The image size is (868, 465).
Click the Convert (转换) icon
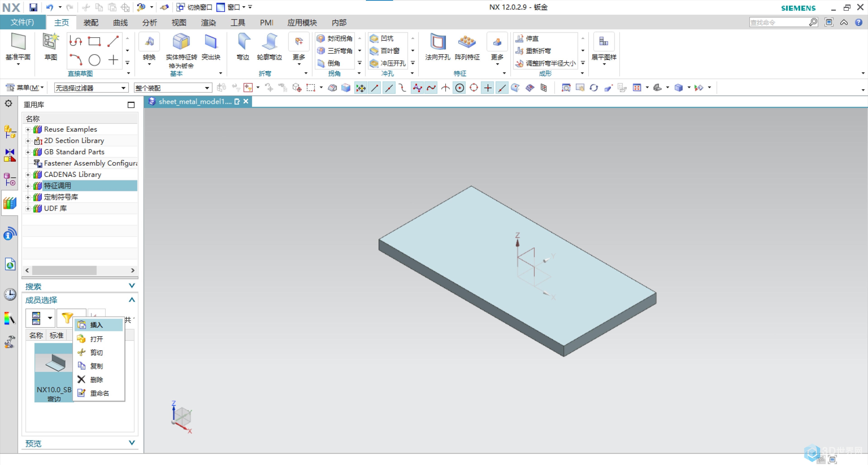(149, 42)
